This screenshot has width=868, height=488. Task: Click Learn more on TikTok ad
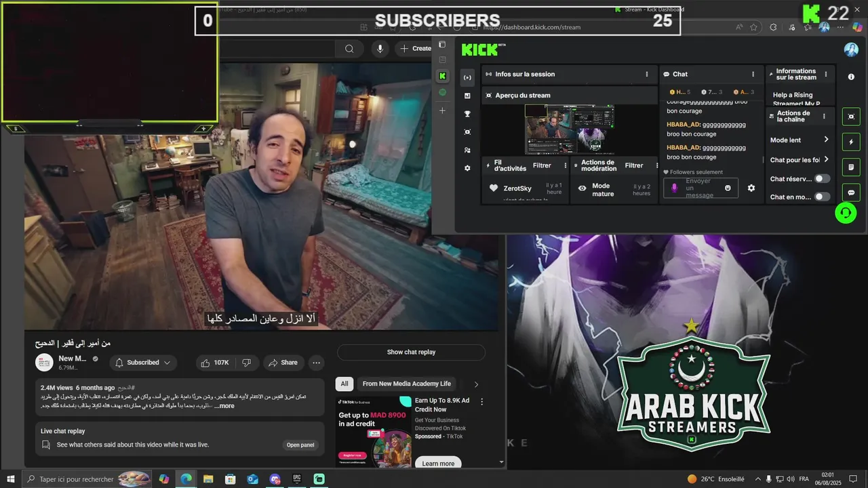click(438, 464)
